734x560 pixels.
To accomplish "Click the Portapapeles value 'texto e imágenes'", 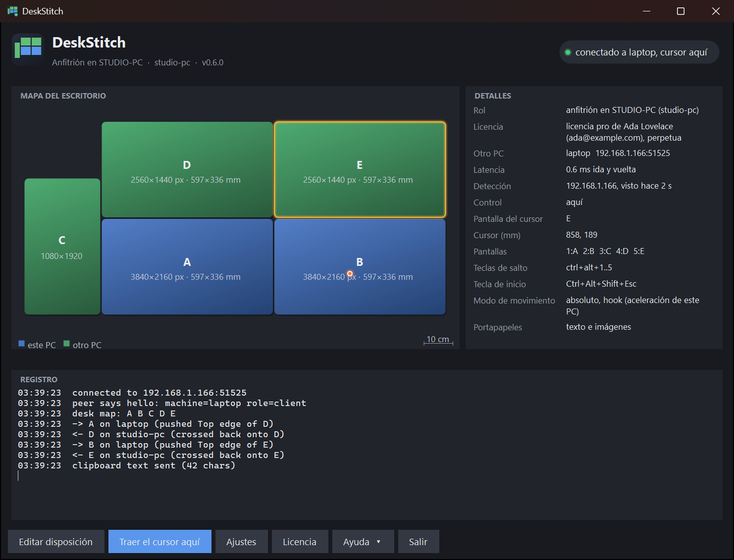I will (x=599, y=327).
